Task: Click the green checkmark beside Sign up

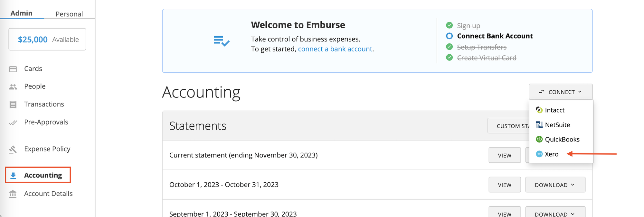Action: click(x=449, y=25)
